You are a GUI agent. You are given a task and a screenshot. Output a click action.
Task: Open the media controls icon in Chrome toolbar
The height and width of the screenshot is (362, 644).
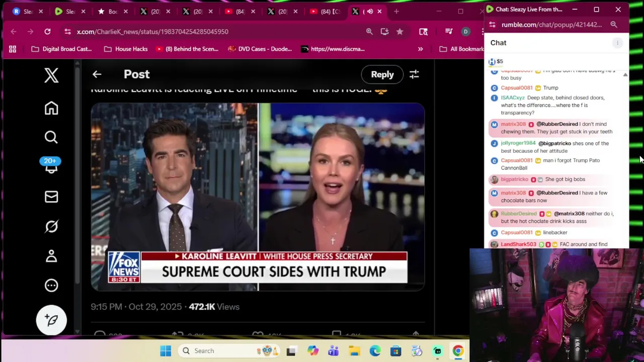(x=449, y=32)
